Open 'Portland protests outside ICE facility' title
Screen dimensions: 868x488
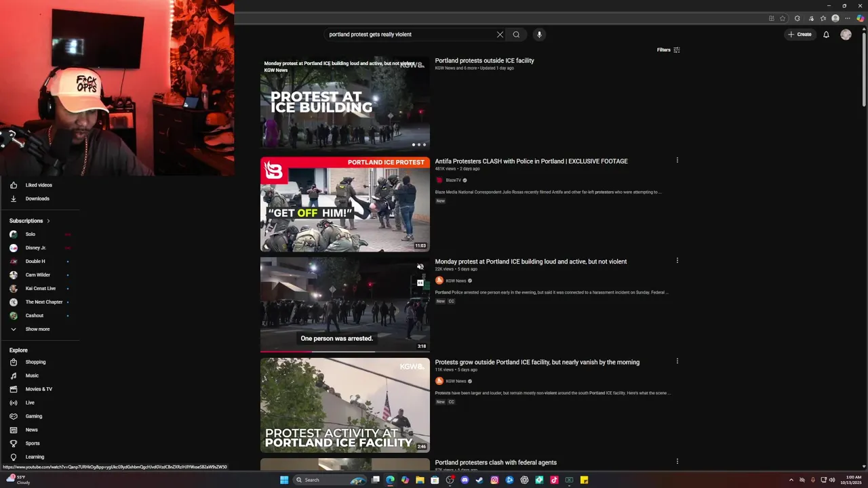[x=484, y=60]
